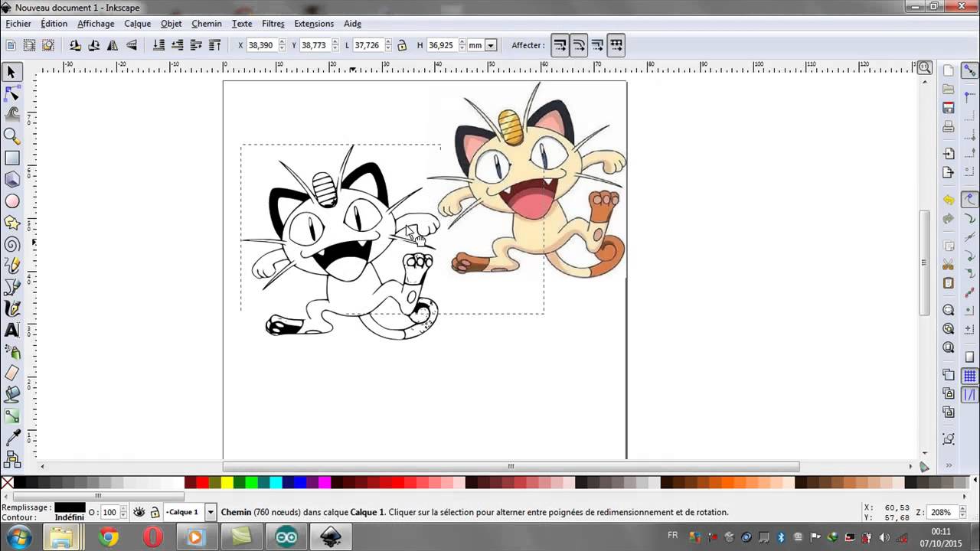Select the Color dropper tool
The width and height of the screenshot is (980, 551).
[11, 438]
